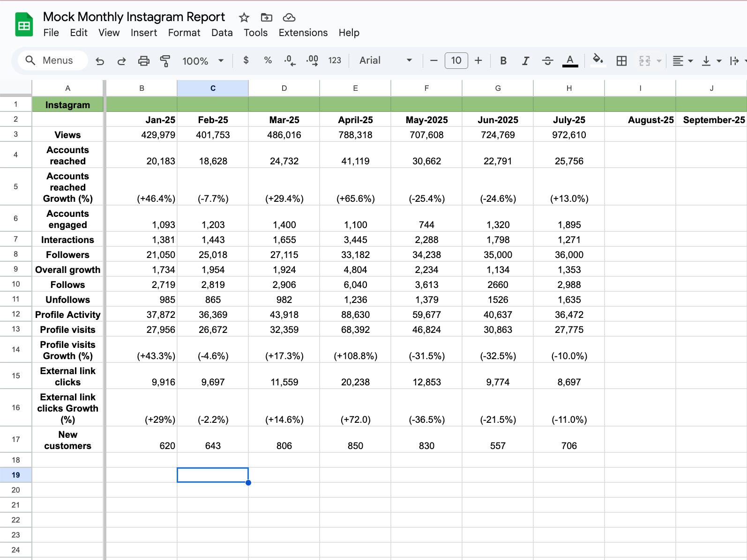Click the merge cells icon
Viewport: 747px width, 560px height.
click(x=645, y=61)
